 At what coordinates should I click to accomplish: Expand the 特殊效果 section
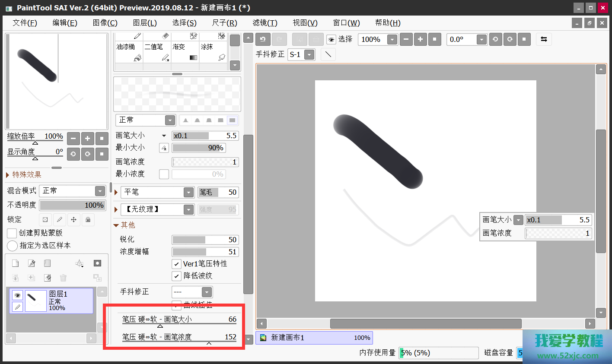point(8,175)
